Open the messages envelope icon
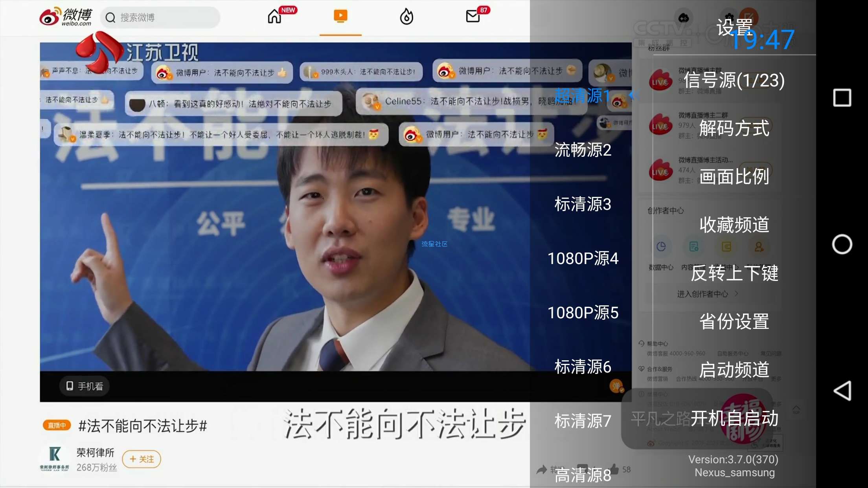 [473, 16]
